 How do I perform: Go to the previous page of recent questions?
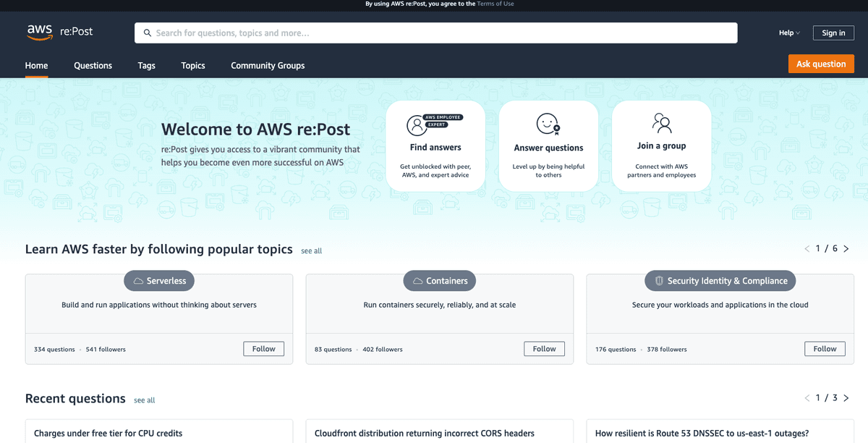pyautogui.click(x=807, y=397)
